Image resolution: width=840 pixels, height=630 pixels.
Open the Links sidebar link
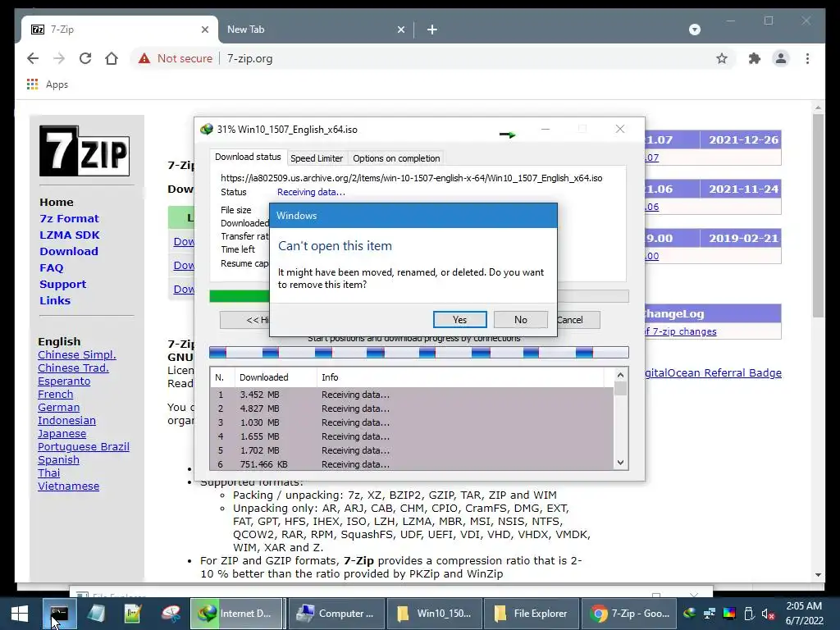[55, 300]
